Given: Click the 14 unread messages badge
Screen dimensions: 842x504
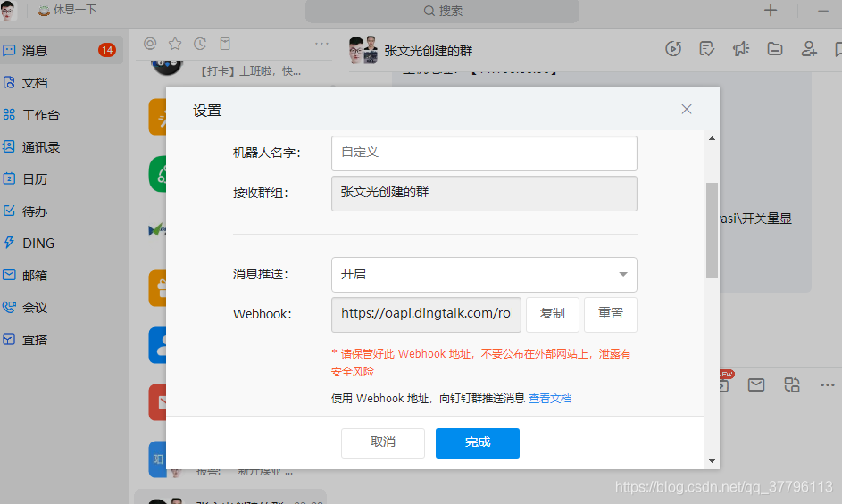Looking at the screenshot, I should (x=107, y=51).
